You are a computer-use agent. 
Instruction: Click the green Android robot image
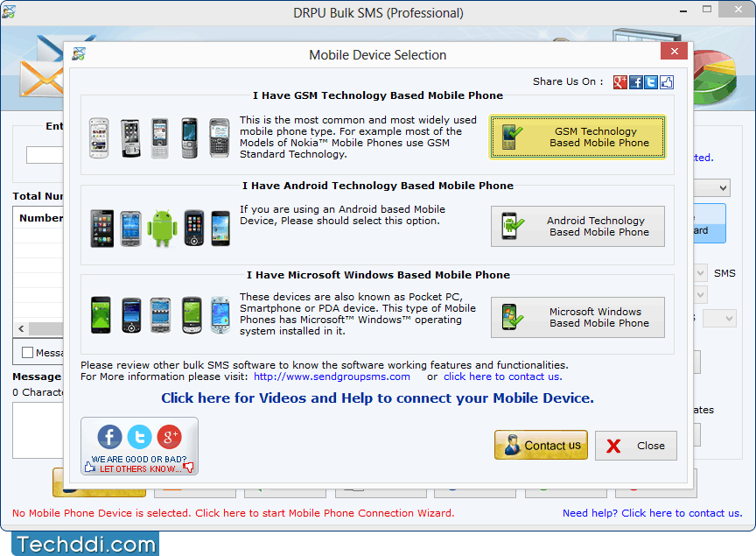[162, 229]
